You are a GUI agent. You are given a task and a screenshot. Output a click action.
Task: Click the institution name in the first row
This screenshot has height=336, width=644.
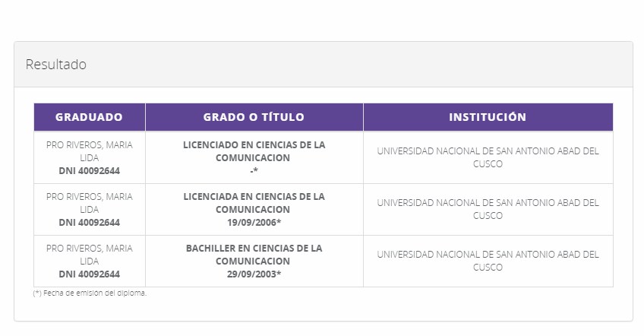coord(488,157)
